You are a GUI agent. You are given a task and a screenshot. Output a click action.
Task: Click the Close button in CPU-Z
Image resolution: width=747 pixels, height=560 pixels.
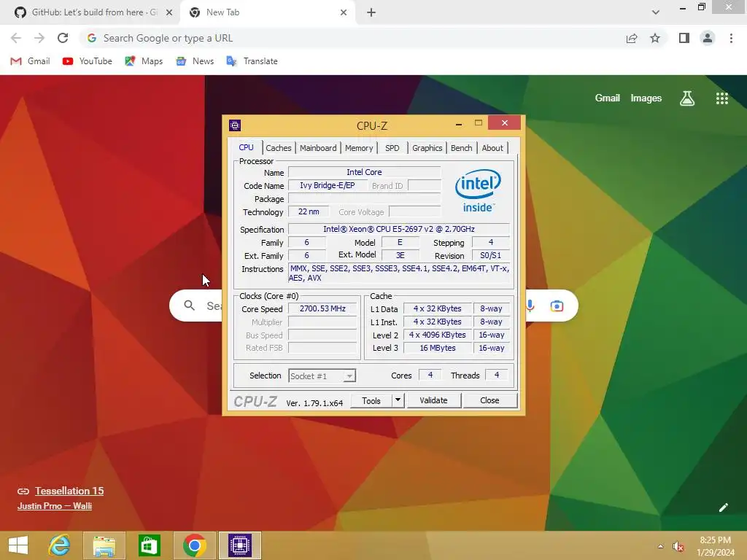pos(489,400)
